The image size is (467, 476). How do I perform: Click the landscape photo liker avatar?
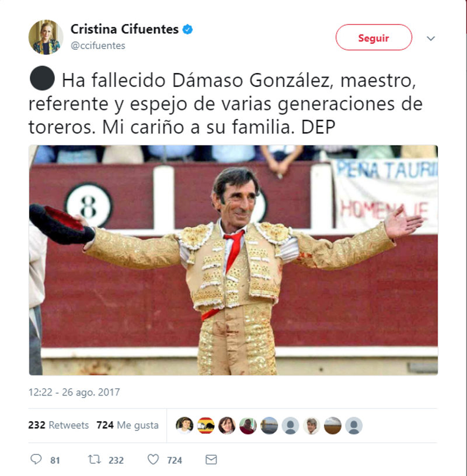tap(333, 426)
